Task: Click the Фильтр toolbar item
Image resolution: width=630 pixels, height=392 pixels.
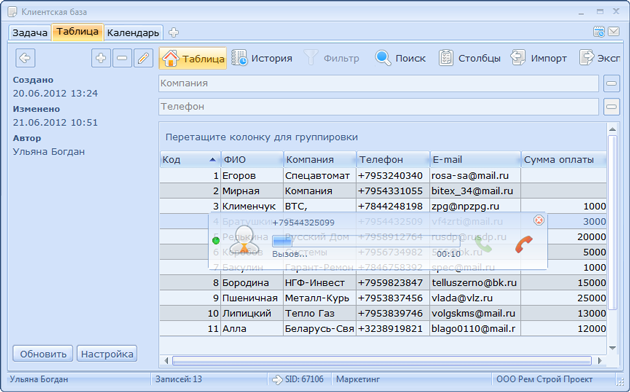Action: point(332,58)
